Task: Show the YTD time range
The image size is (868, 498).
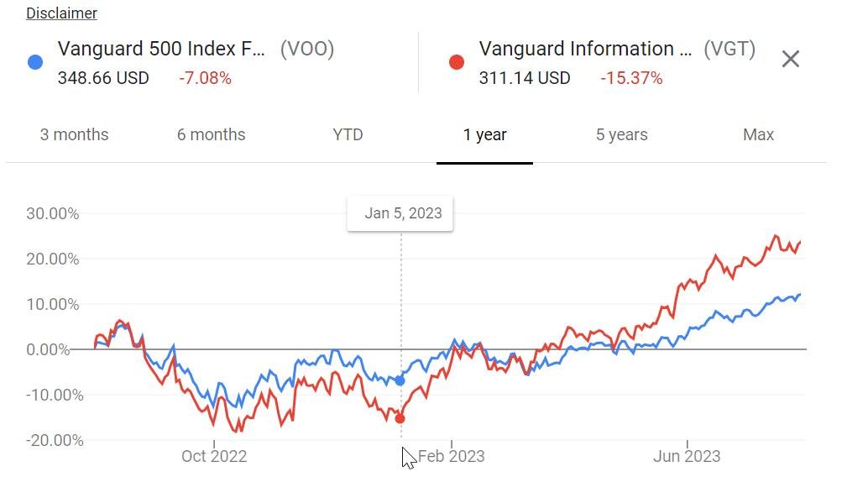Action: pyautogui.click(x=348, y=134)
